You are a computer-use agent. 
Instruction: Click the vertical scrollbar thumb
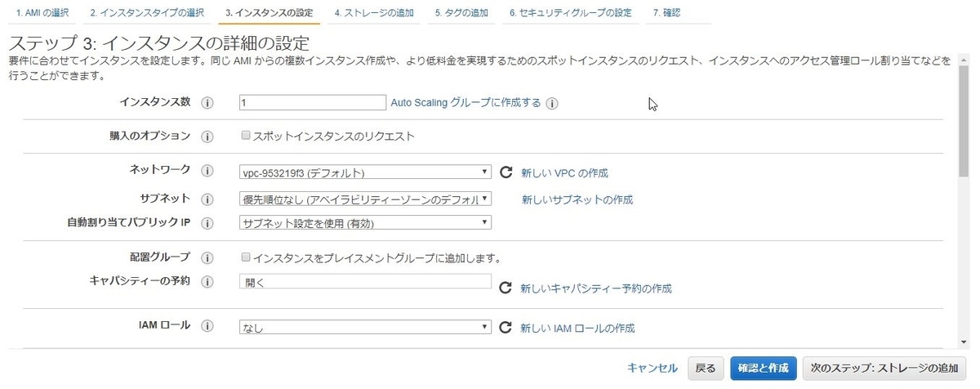(x=964, y=120)
